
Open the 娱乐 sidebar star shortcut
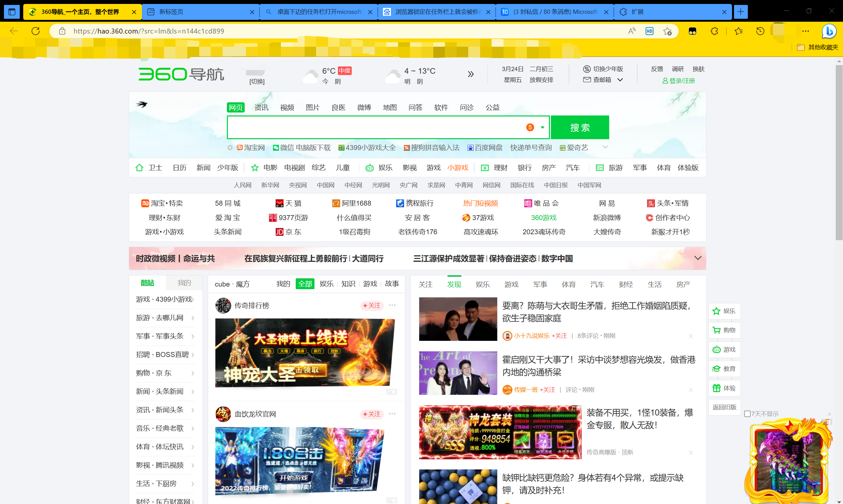[x=725, y=311]
